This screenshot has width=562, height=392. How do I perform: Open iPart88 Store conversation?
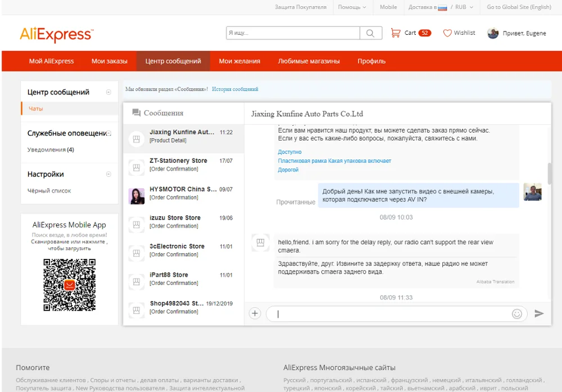[x=184, y=281]
